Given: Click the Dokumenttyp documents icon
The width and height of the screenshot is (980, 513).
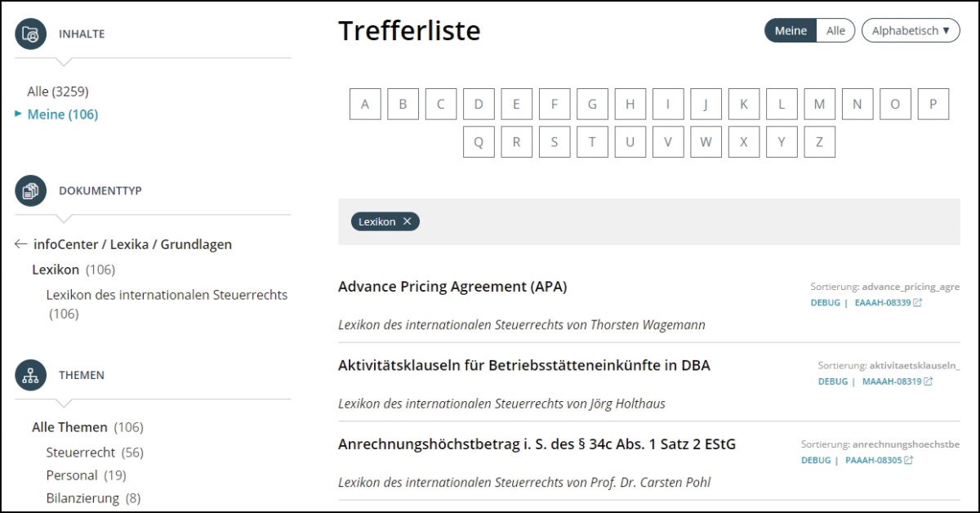Looking at the screenshot, I should pyautogui.click(x=30, y=190).
